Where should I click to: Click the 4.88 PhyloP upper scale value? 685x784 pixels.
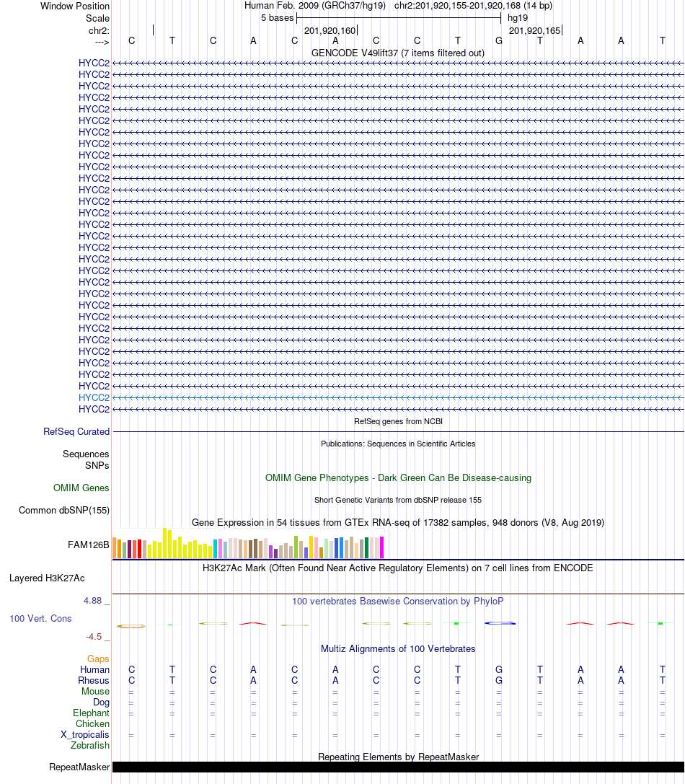tap(92, 601)
